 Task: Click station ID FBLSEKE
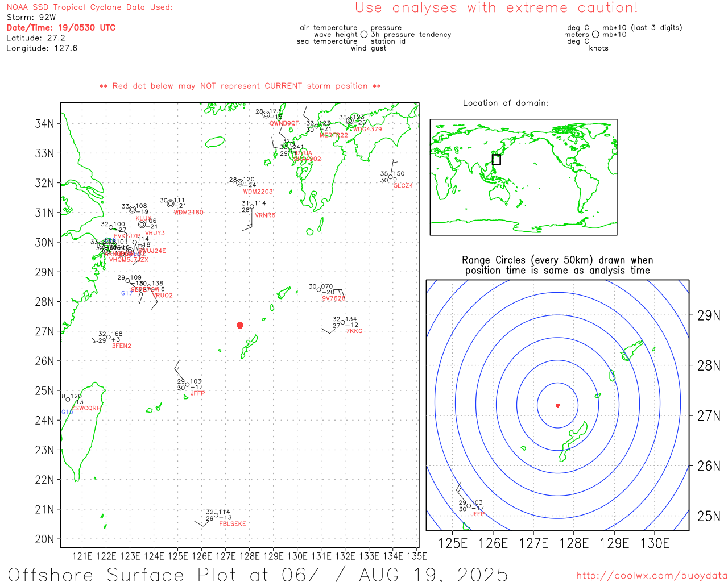tap(233, 523)
